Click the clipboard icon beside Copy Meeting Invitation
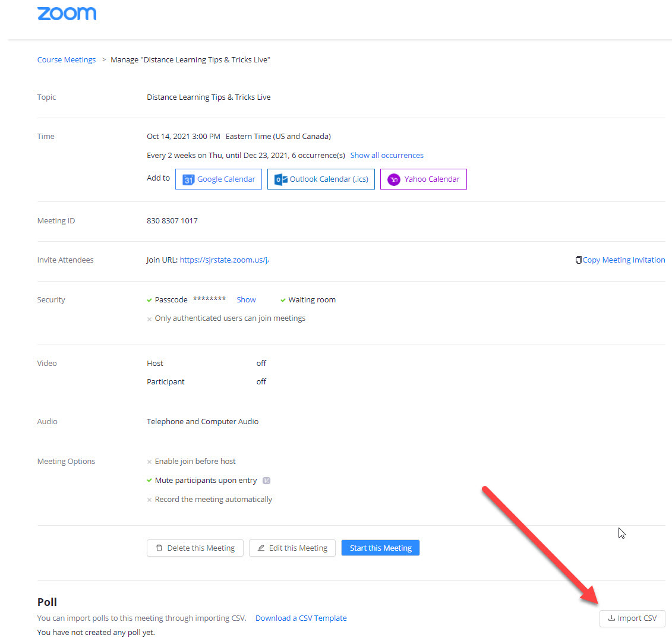 coord(578,260)
